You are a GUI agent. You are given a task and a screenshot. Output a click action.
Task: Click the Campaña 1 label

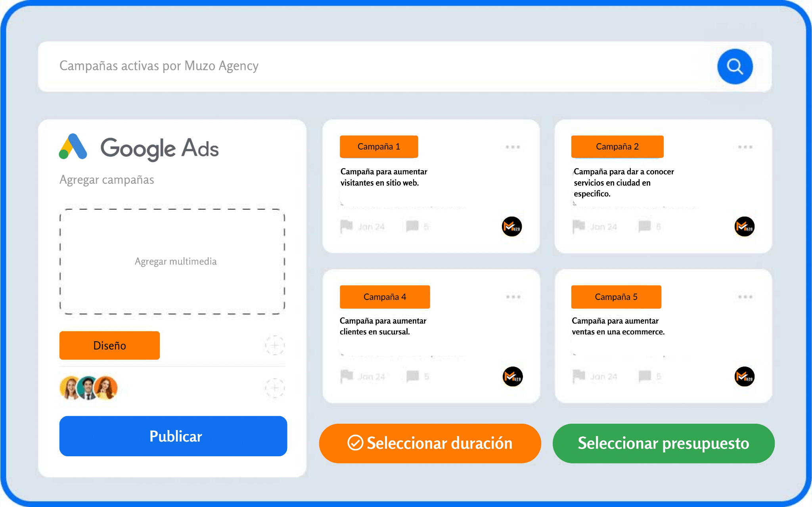tap(379, 146)
